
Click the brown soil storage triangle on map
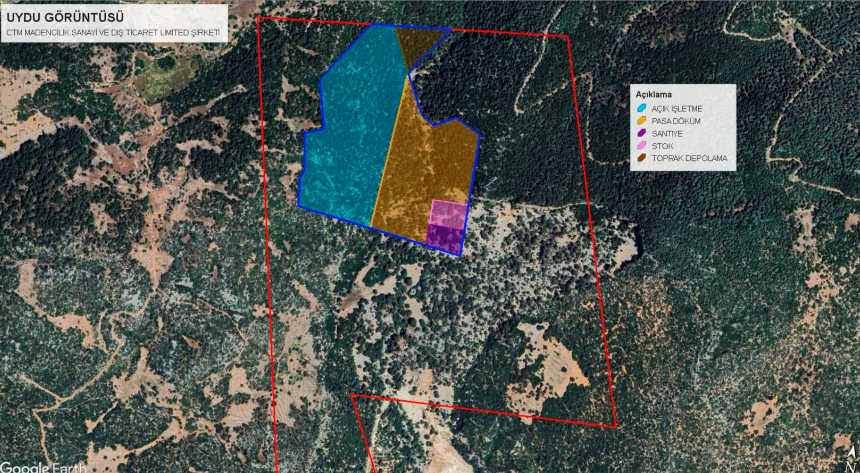coord(415,43)
